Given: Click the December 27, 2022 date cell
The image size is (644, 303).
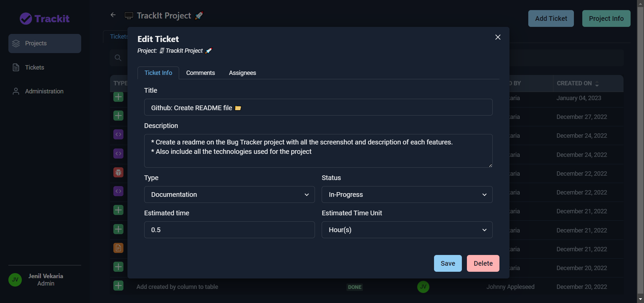Looking at the screenshot, I should 582,117.
